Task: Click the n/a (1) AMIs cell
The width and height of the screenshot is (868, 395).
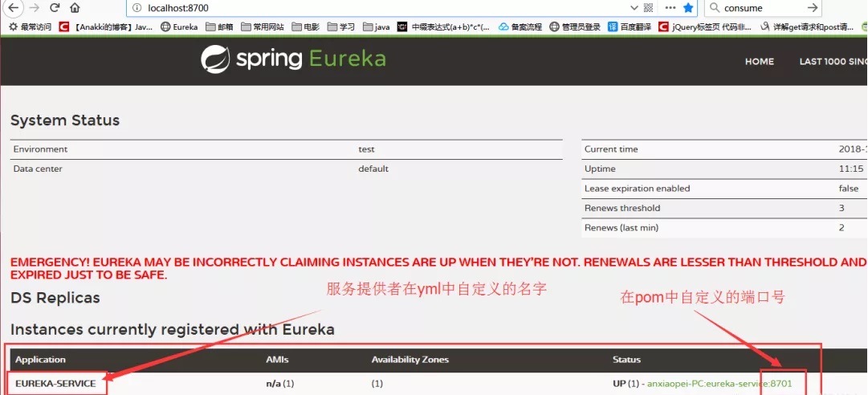Action: point(280,384)
